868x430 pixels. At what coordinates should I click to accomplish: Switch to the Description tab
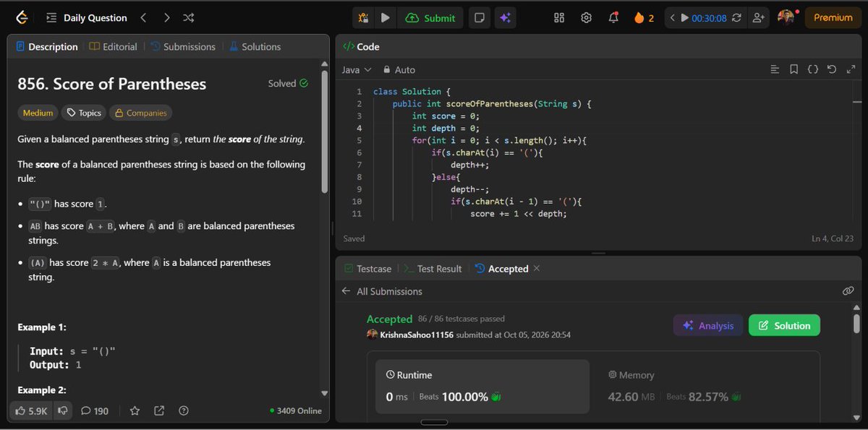pos(47,46)
